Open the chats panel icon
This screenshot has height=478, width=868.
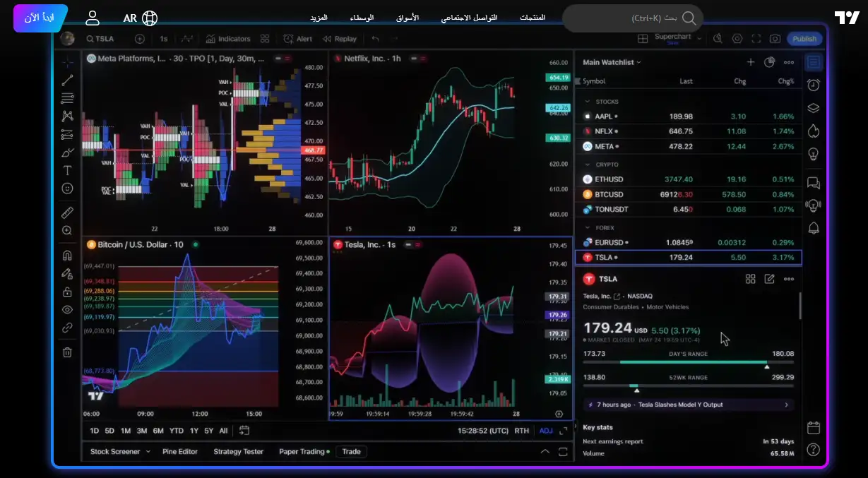pos(814,184)
